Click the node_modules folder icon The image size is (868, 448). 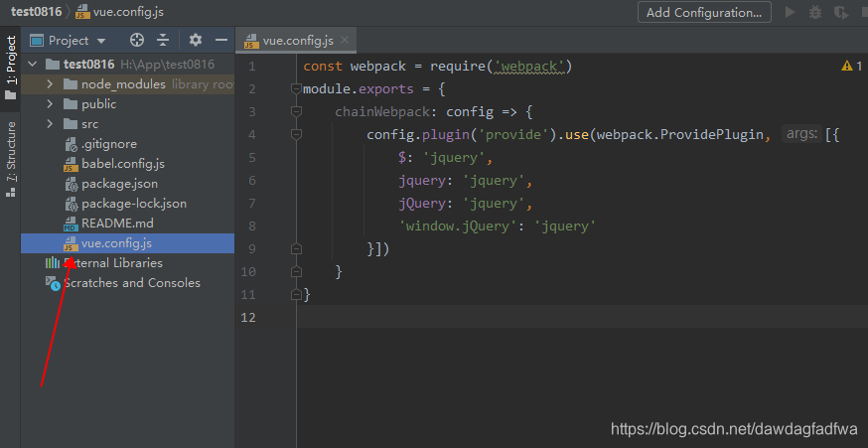click(71, 84)
